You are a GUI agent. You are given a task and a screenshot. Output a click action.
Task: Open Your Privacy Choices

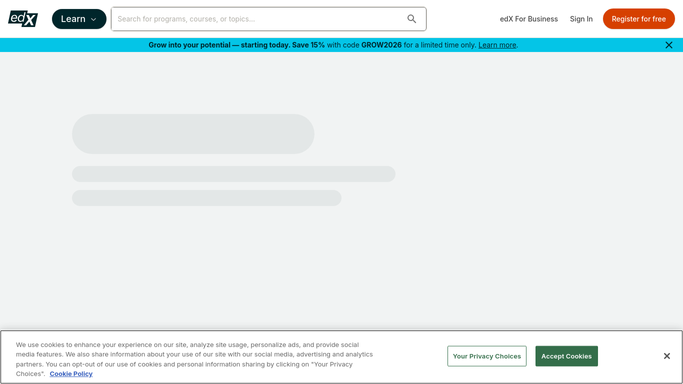point(487,356)
